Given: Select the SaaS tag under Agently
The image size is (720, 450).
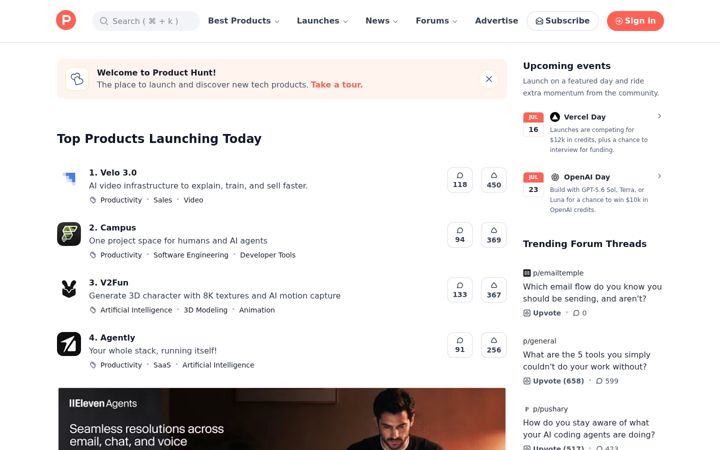Looking at the screenshot, I should point(162,365).
